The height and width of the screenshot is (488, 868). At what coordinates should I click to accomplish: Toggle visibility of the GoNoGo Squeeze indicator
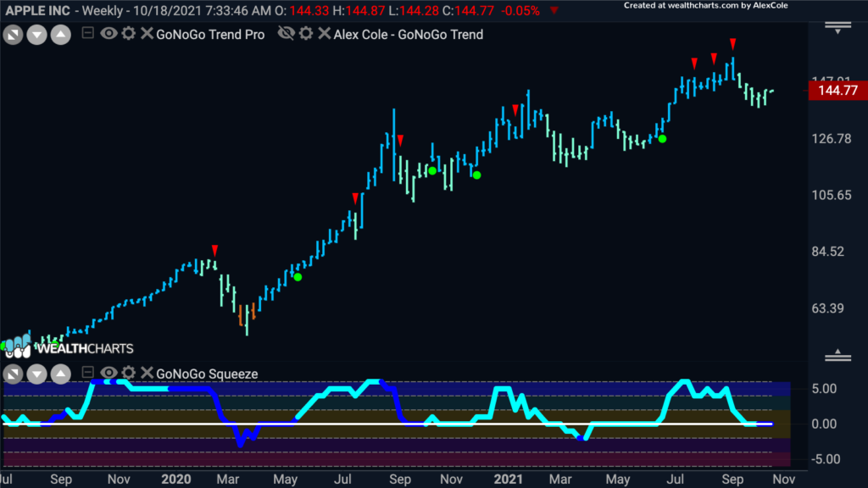(x=108, y=373)
